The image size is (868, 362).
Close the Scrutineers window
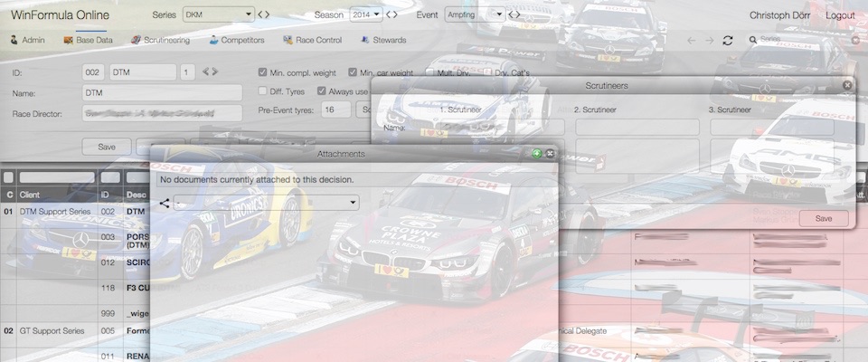(847, 85)
